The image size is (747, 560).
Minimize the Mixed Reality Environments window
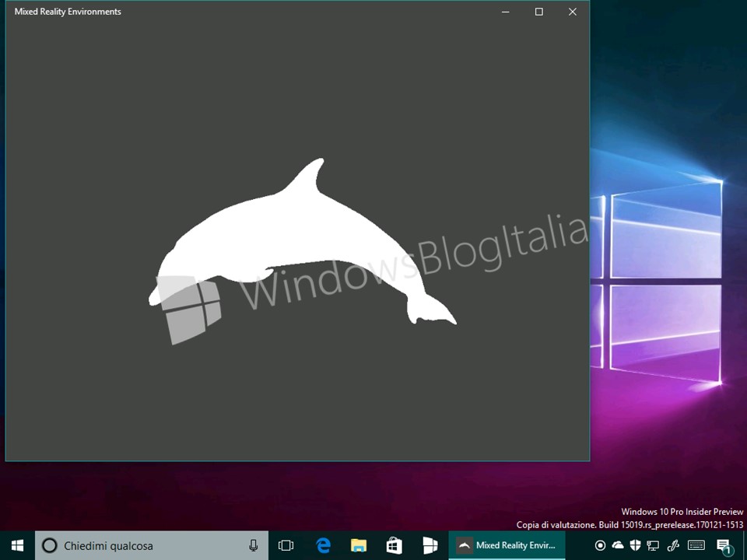(506, 12)
